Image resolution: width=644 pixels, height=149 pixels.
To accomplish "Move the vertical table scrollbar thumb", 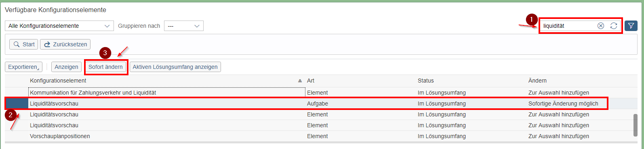I will 636,125.
